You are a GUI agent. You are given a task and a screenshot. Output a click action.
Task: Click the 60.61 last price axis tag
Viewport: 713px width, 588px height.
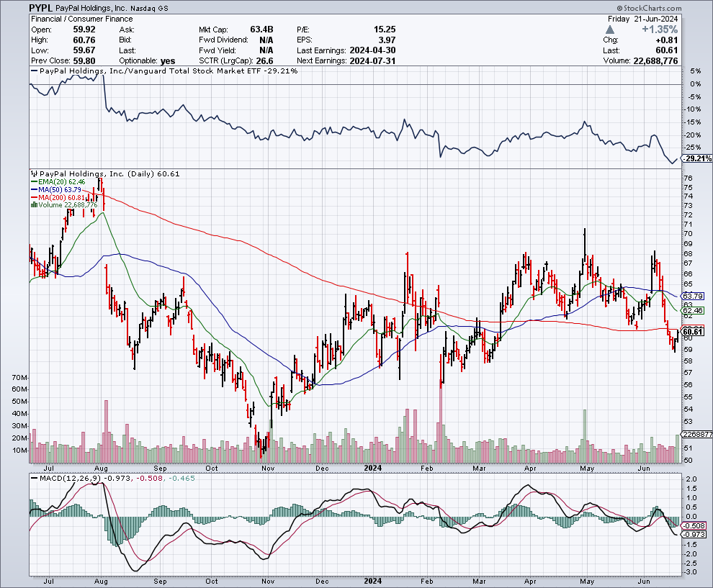694,333
